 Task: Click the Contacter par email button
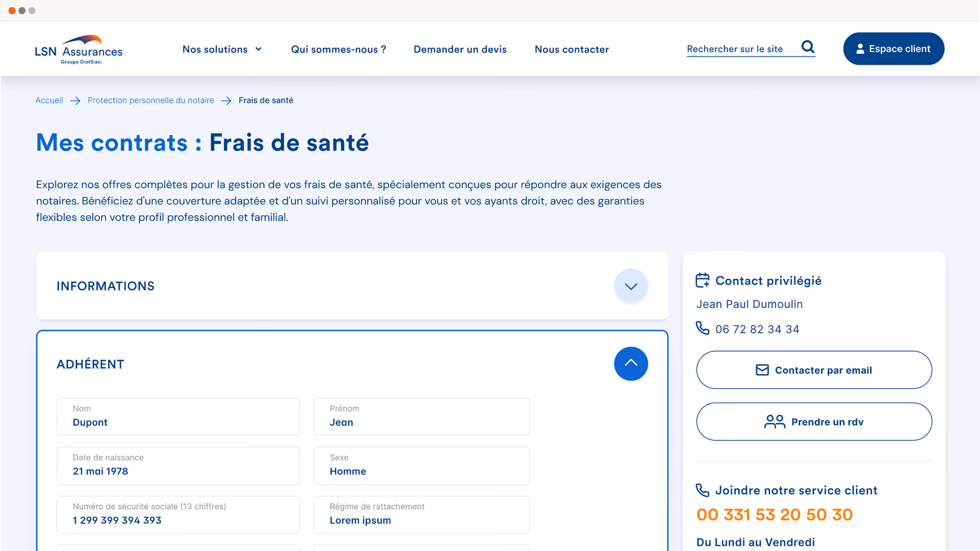pyautogui.click(x=814, y=370)
